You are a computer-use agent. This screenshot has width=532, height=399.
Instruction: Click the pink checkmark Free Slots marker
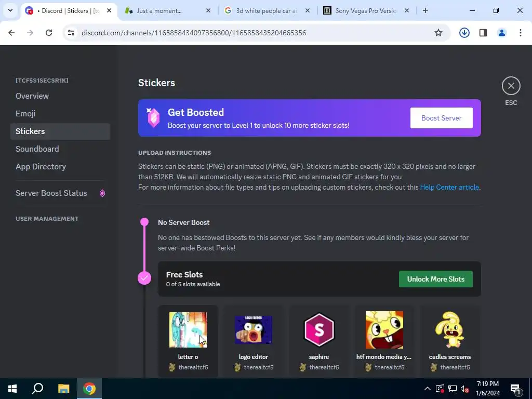144,278
